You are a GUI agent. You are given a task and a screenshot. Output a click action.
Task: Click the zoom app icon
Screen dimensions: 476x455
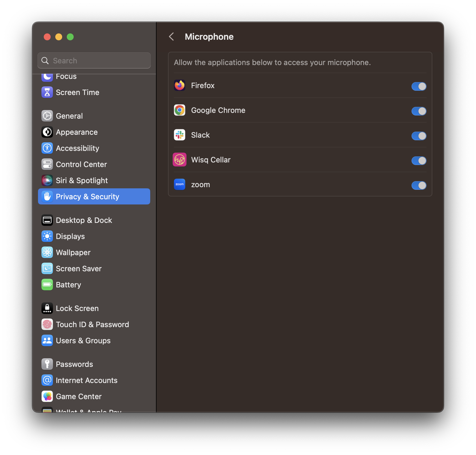(179, 184)
